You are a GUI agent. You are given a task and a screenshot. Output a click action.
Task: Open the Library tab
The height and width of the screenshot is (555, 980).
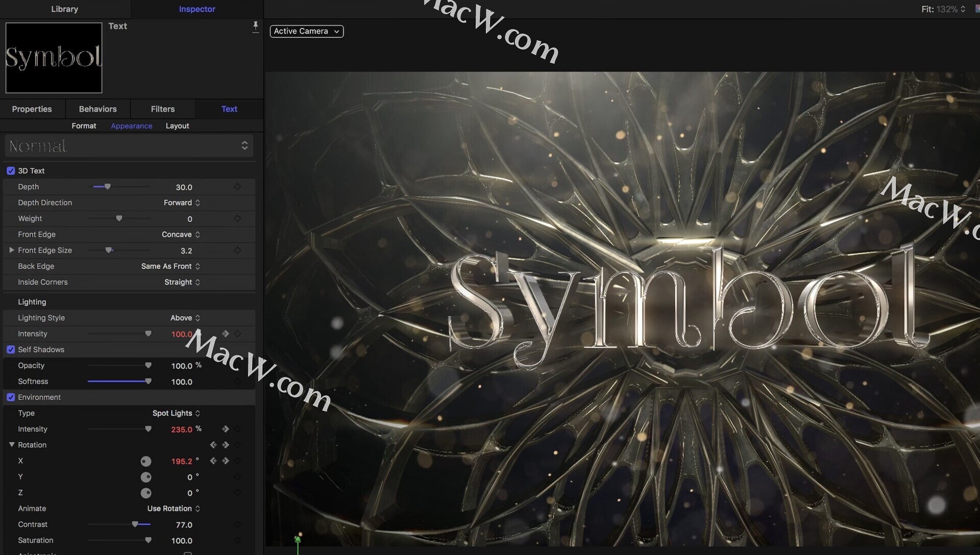pos(64,9)
